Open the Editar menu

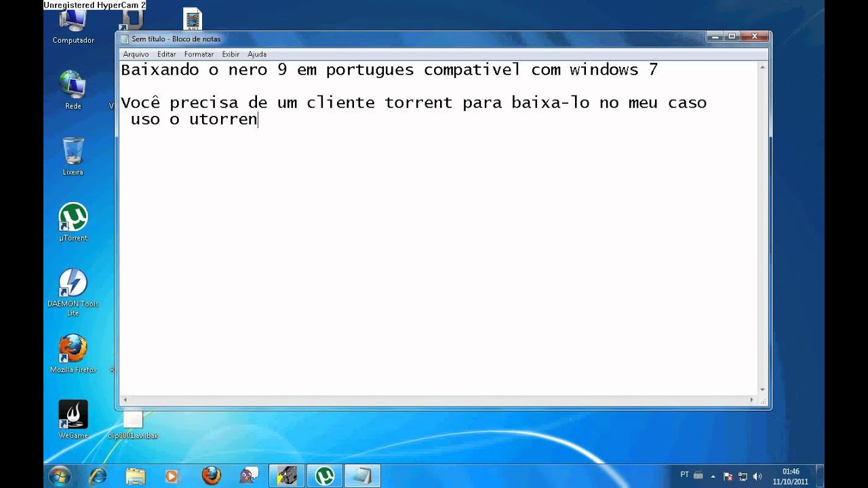(166, 54)
